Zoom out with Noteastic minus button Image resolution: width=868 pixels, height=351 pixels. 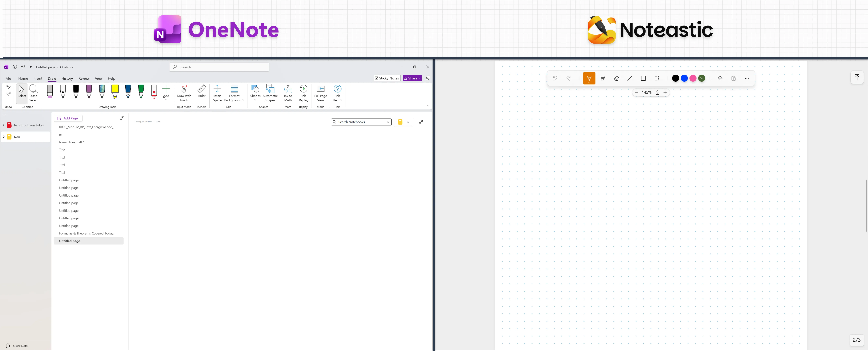[637, 92]
